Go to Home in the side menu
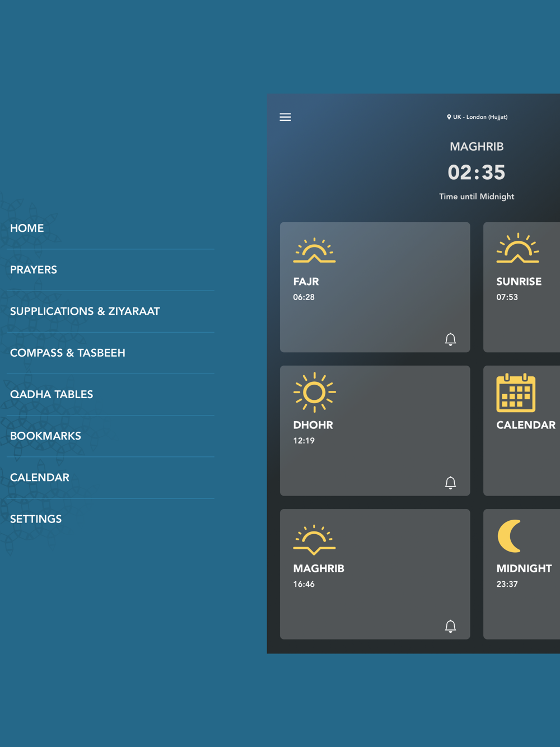560x747 pixels. tap(110, 228)
